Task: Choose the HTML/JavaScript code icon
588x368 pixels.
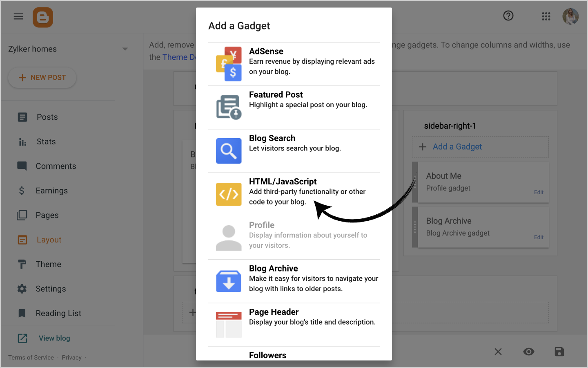Action: pos(229,194)
